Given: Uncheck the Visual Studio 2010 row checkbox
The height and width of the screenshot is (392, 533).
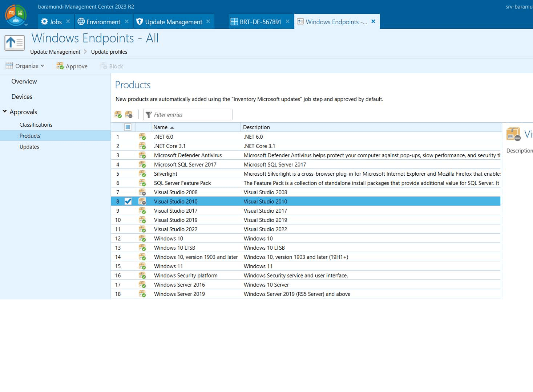Looking at the screenshot, I should click(x=128, y=201).
